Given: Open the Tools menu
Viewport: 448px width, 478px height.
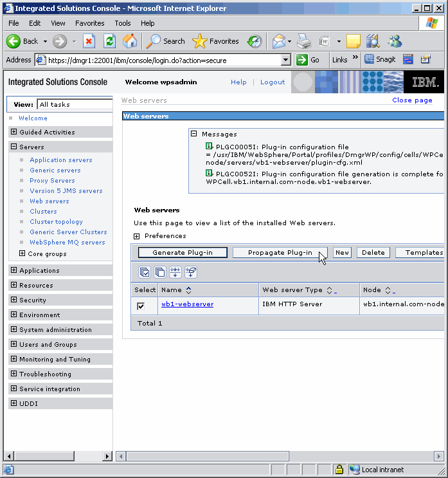Looking at the screenshot, I should 122,23.
